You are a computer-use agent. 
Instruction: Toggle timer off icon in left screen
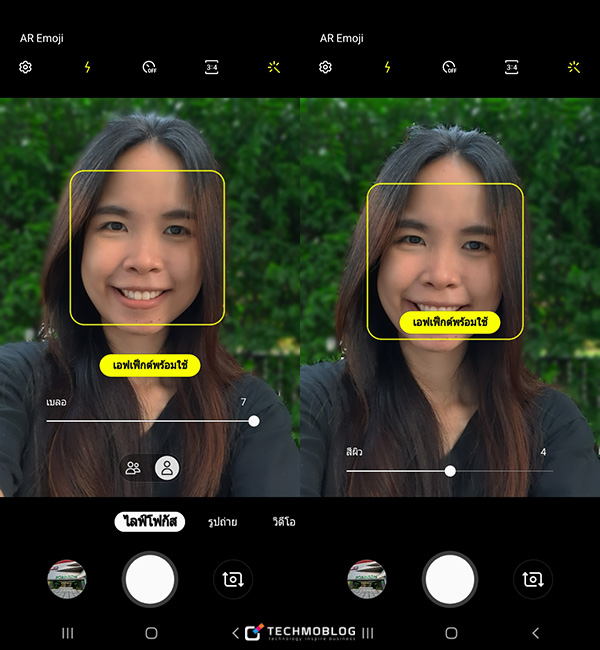(149, 68)
